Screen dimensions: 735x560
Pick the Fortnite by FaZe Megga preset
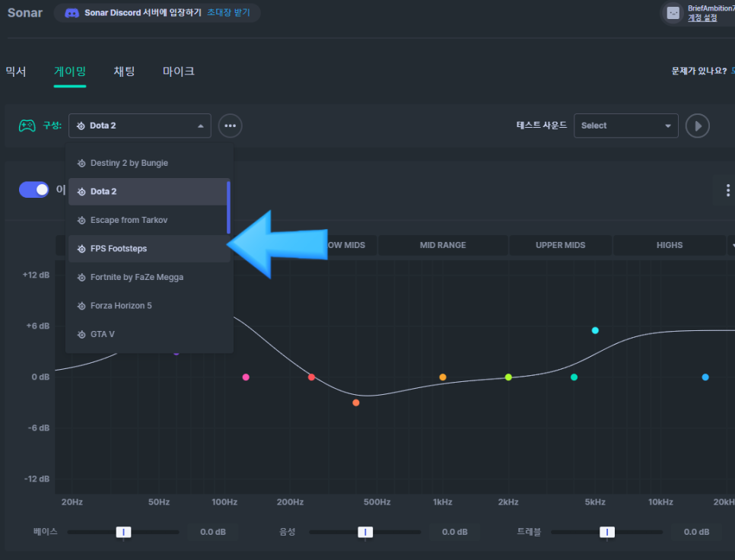coord(149,278)
